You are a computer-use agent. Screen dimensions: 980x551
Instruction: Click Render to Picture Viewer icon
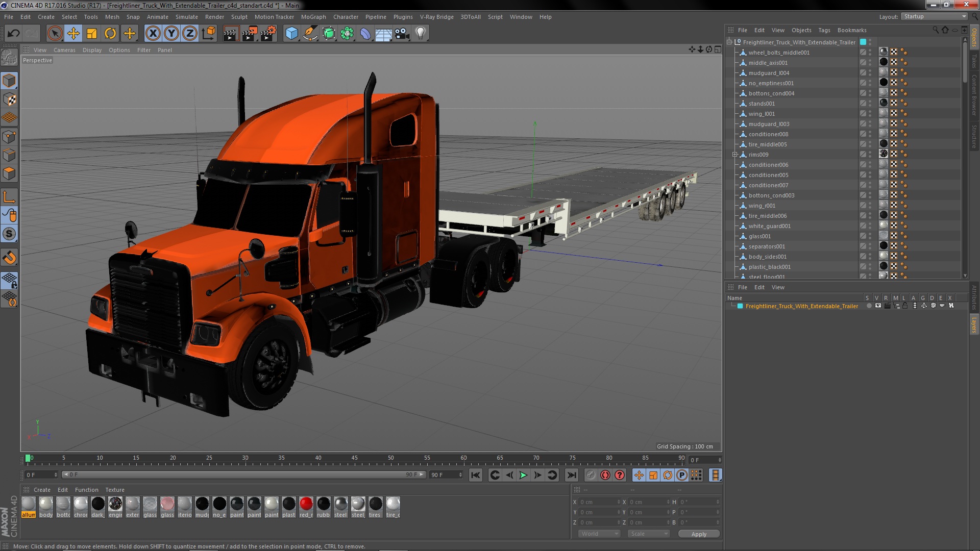250,34
